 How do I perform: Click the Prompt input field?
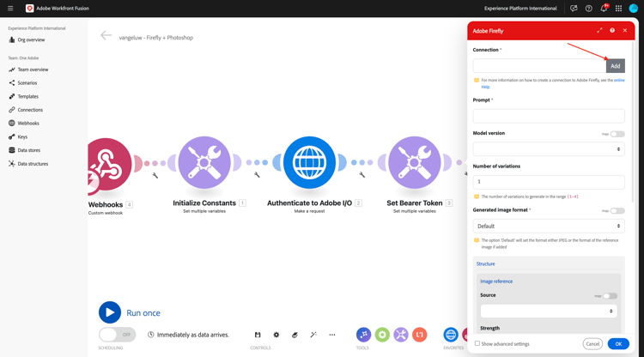pos(549,116)
